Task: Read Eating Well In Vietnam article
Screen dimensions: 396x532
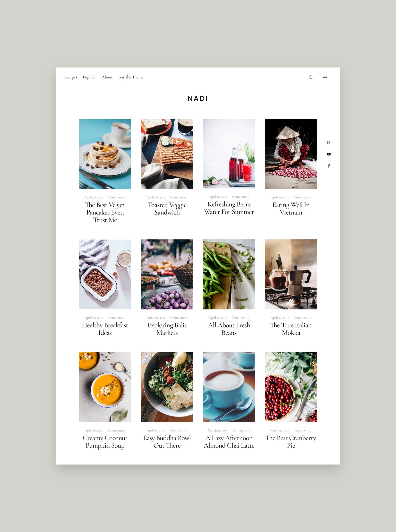Action: (291, 208)
